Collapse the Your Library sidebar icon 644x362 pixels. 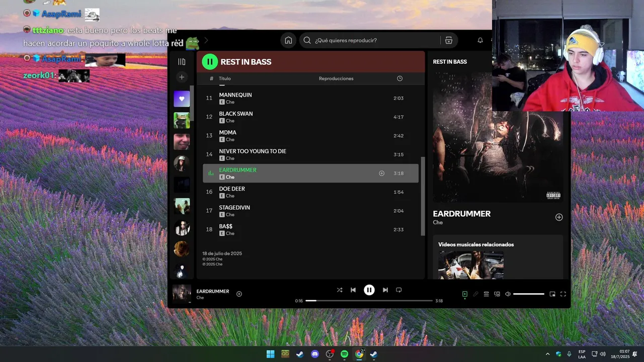pos(182,62)
